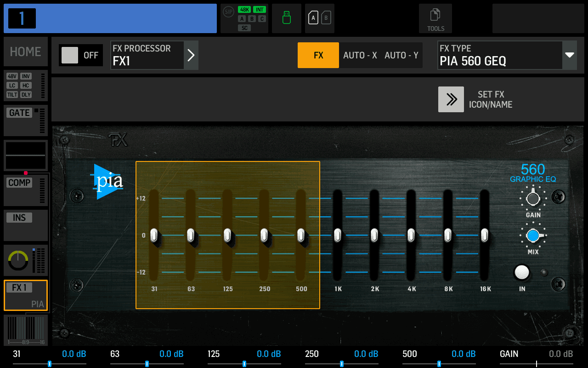The image size is (588, 368).
Task: Click the FX logo on the rack
Action: (x=118, y=140)
